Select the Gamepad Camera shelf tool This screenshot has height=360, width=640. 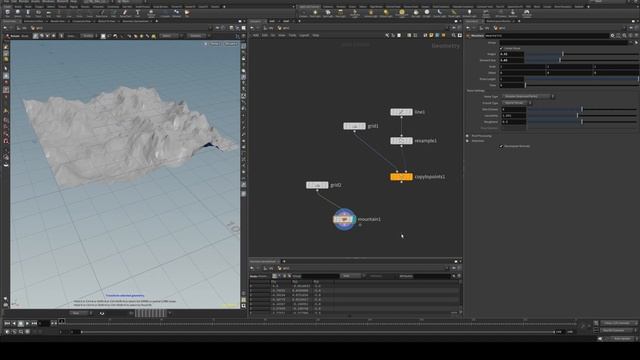coord(527,13)
